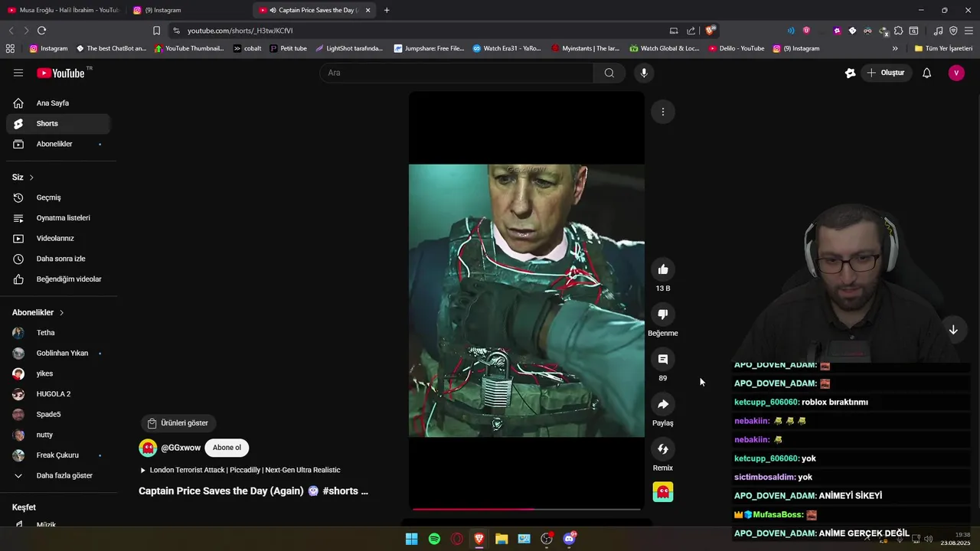
Task: Open Brave Shields icon in address bar
Action: (x=710, y=31)
